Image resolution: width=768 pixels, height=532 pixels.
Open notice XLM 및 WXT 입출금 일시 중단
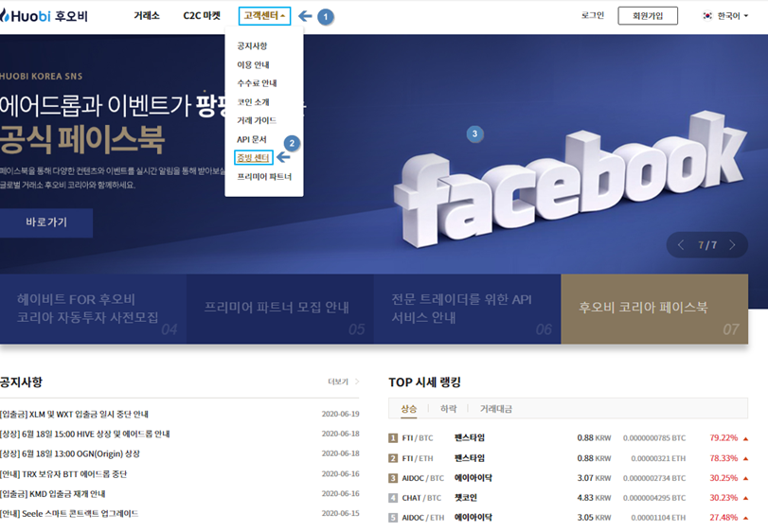pos(74,414)
